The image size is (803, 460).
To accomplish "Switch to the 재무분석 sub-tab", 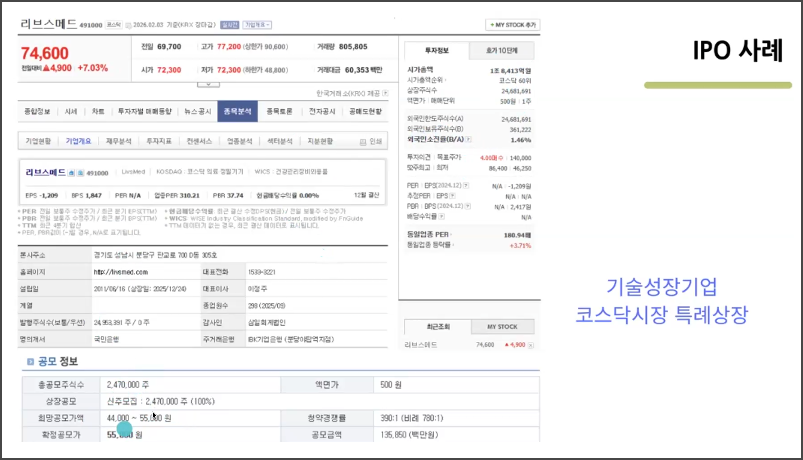I will [119, 141].
